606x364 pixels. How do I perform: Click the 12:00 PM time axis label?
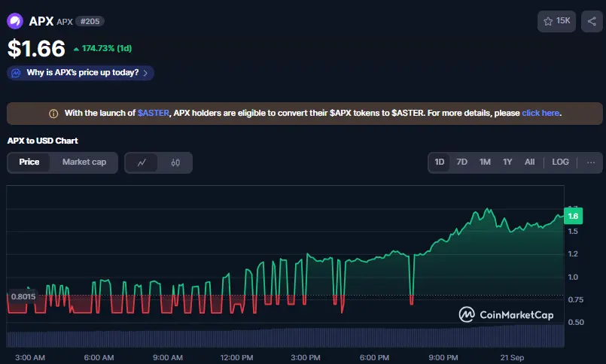(x=236, y=358)
